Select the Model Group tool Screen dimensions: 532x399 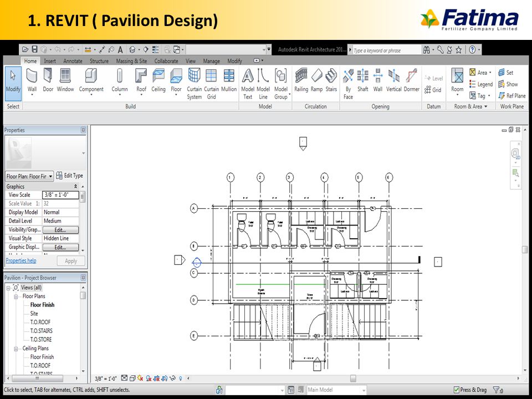tap(281, 84)
